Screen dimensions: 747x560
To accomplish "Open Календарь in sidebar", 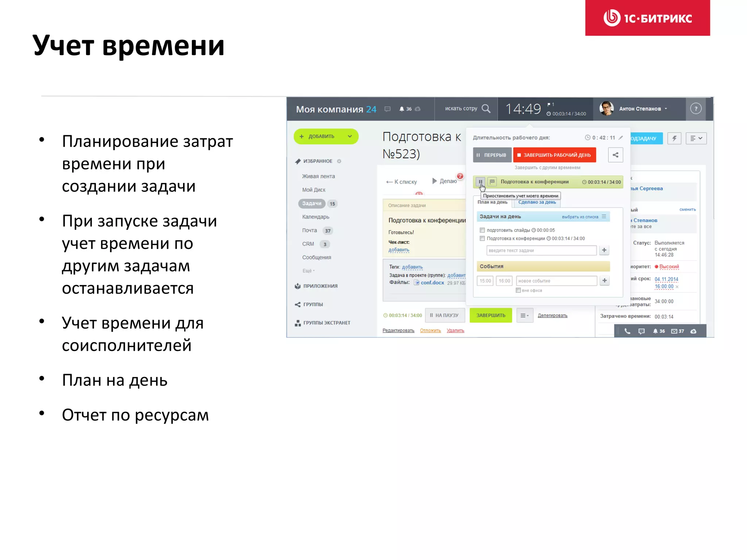I will [x=316, y=217].
